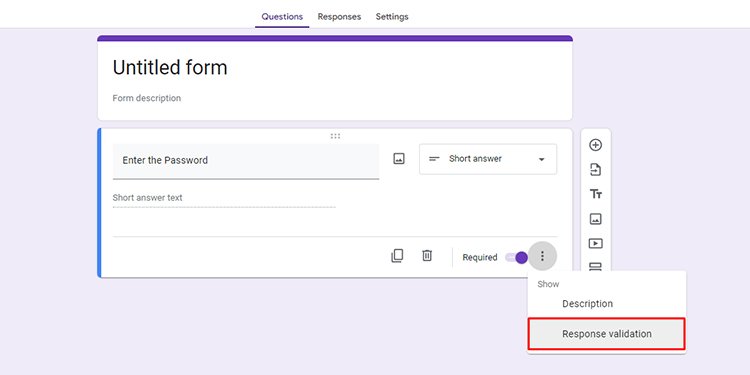Delete the question using trash icon
This screenshot has width=750, height=375.
[x=427, y=256]
